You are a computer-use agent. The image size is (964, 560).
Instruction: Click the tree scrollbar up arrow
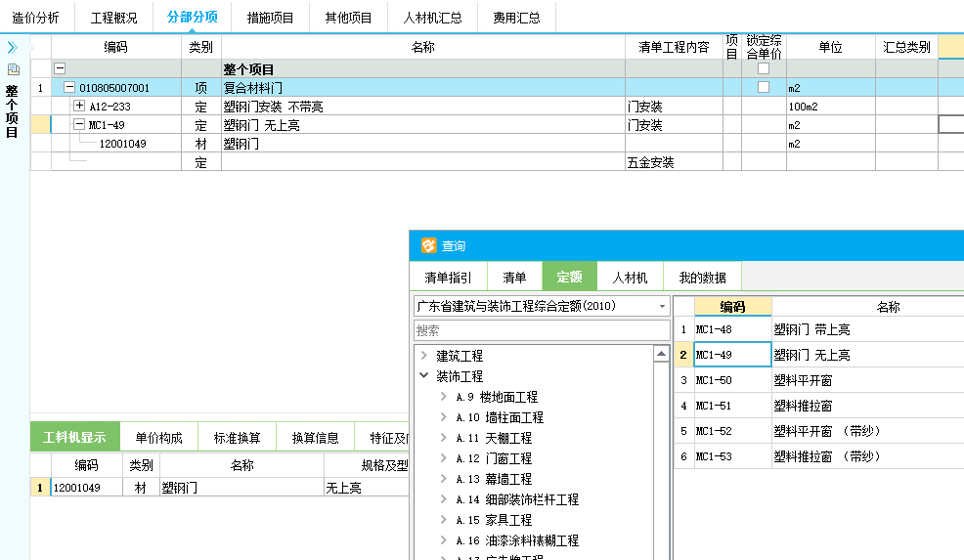point(661,354)
